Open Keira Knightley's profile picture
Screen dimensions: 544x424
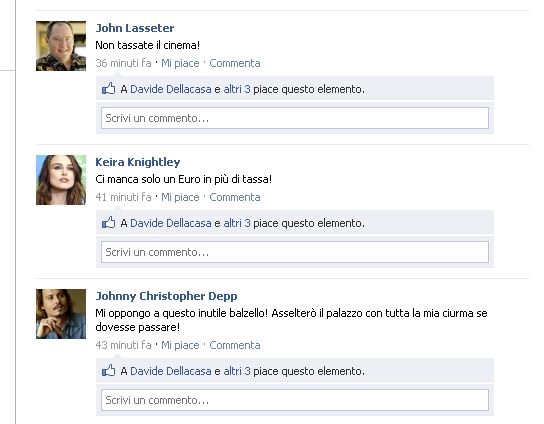pos(61,180)
